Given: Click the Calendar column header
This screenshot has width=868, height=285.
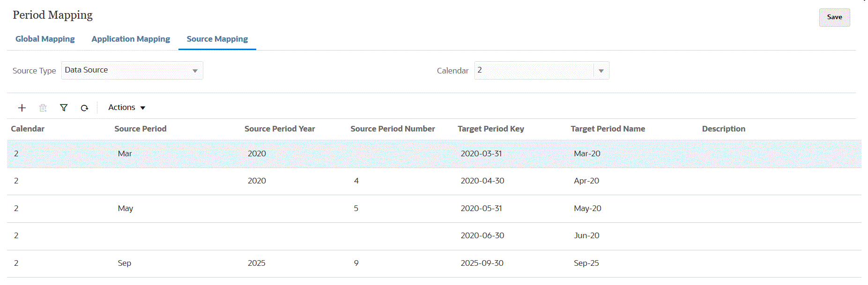Looking at the screenshot, I should [28, 129].
